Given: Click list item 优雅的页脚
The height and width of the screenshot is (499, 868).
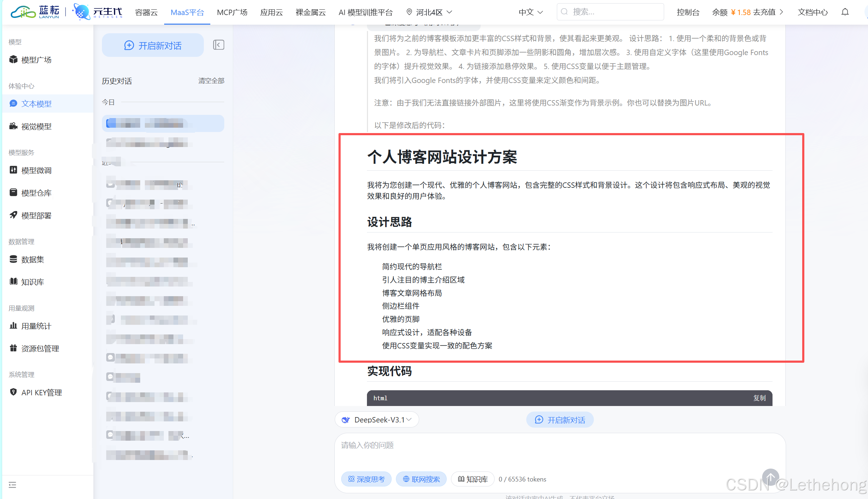Looking at the screenshot, I should 401,319.
